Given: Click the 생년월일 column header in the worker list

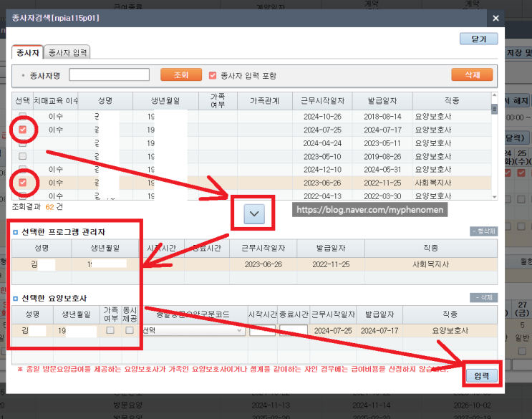Looking at the screenshot, I should [165, 101].
